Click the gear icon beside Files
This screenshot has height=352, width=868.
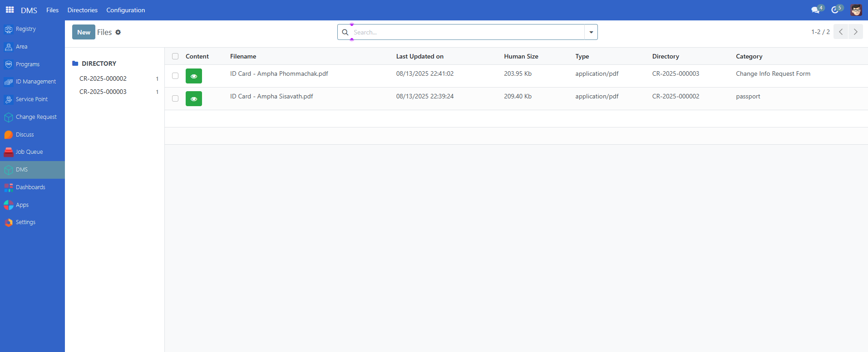118,32
